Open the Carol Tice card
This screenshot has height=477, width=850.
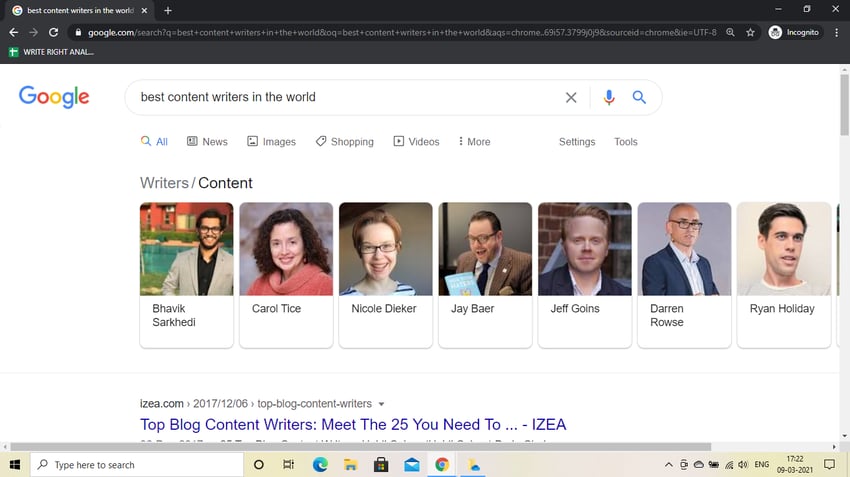pyautogui.click(x=286, y=275)
